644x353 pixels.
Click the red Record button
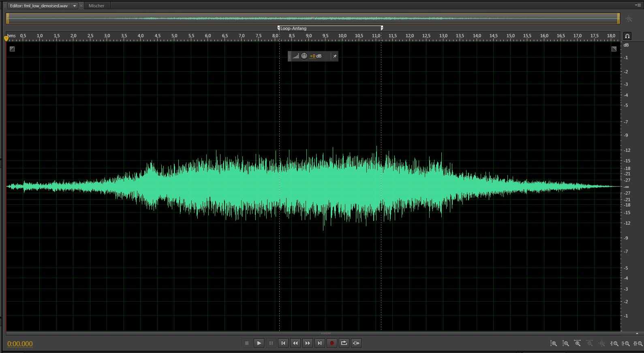tap(332, 343)
